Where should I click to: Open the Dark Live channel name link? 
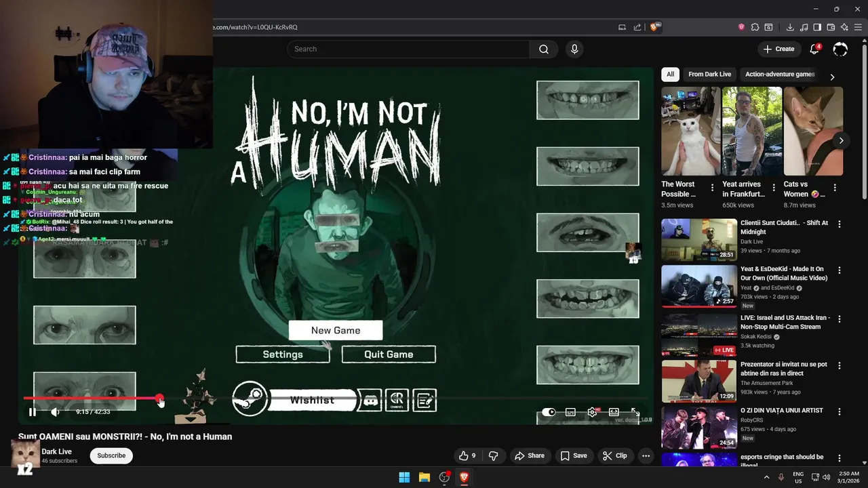56,451
